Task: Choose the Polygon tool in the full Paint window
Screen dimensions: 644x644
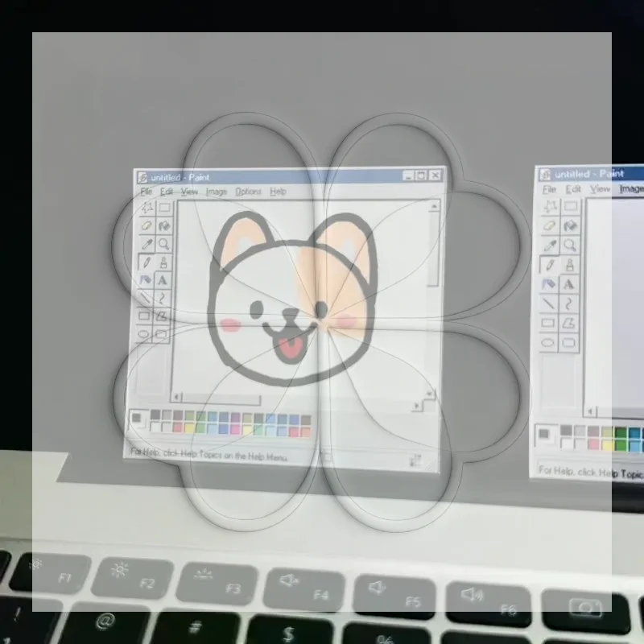Action: (x=162, y=316)
